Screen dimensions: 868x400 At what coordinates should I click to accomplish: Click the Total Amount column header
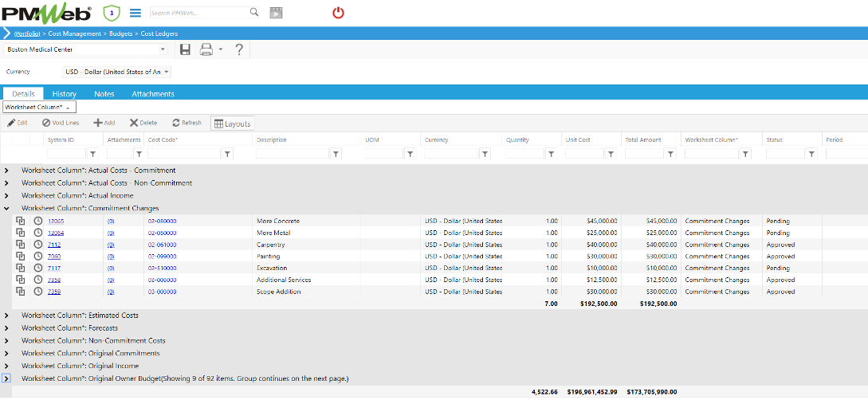click(x=643, y=140)
